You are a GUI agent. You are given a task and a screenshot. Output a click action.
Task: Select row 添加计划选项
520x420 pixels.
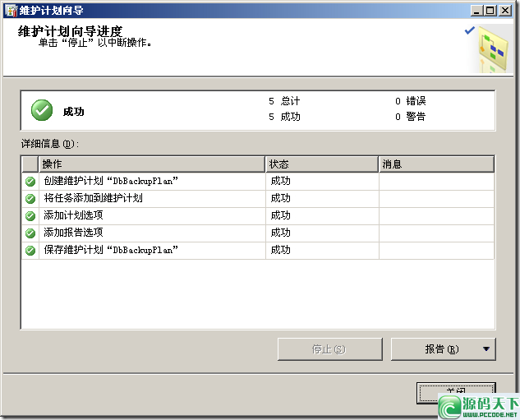258,216
